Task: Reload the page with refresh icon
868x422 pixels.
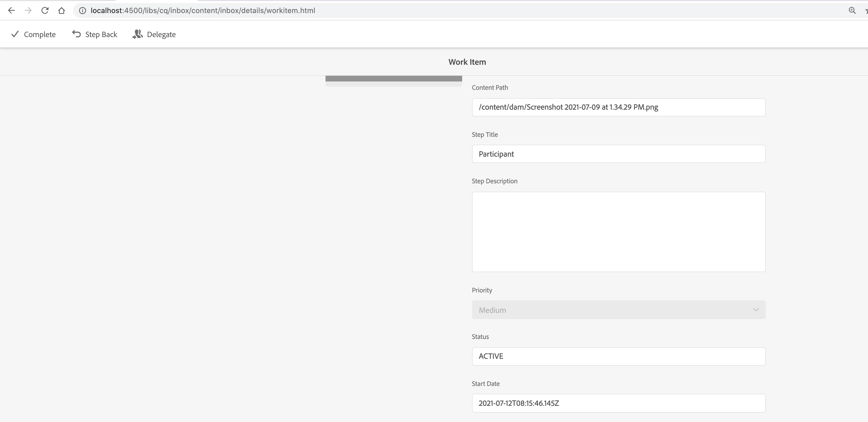Action: coord(45,10)
